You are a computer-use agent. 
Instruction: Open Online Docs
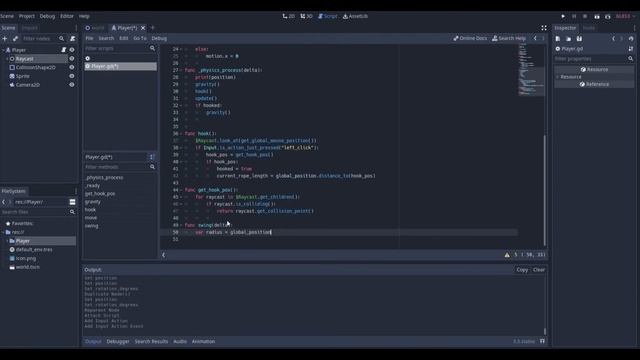(x=470, y=38)
